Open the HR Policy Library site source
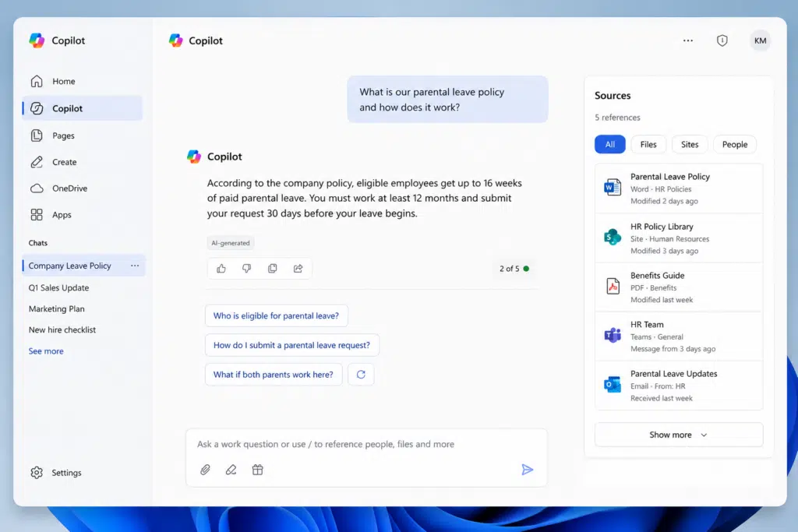 (x=679, y=238)
